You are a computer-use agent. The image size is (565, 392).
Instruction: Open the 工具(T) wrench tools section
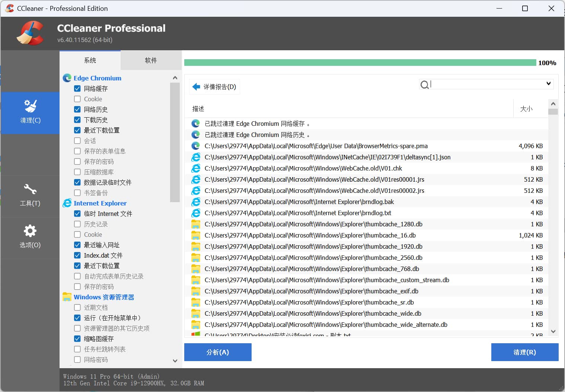(30, 196)
